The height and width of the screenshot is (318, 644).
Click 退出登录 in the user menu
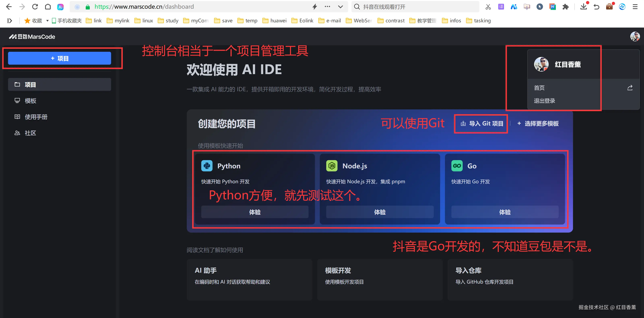[544, 101]
